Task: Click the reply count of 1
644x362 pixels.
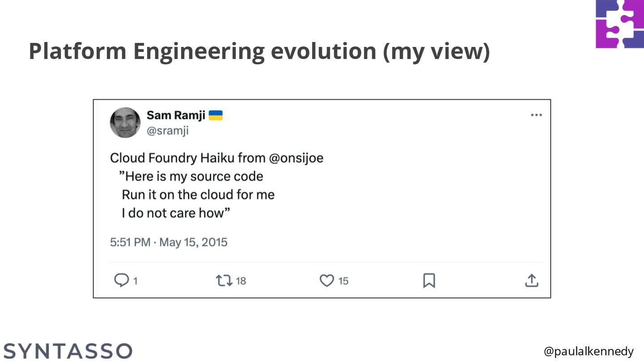Action: click(x=135, y=281)
